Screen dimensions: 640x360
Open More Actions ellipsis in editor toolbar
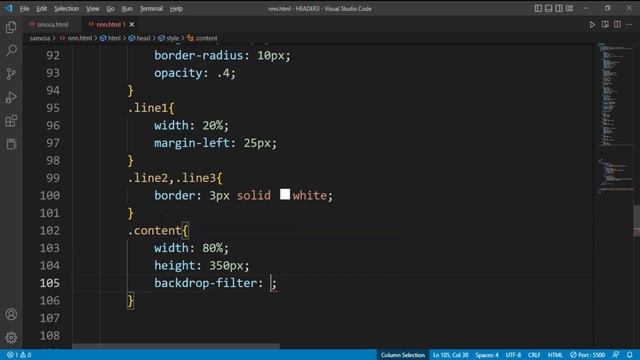click(629, 24)
